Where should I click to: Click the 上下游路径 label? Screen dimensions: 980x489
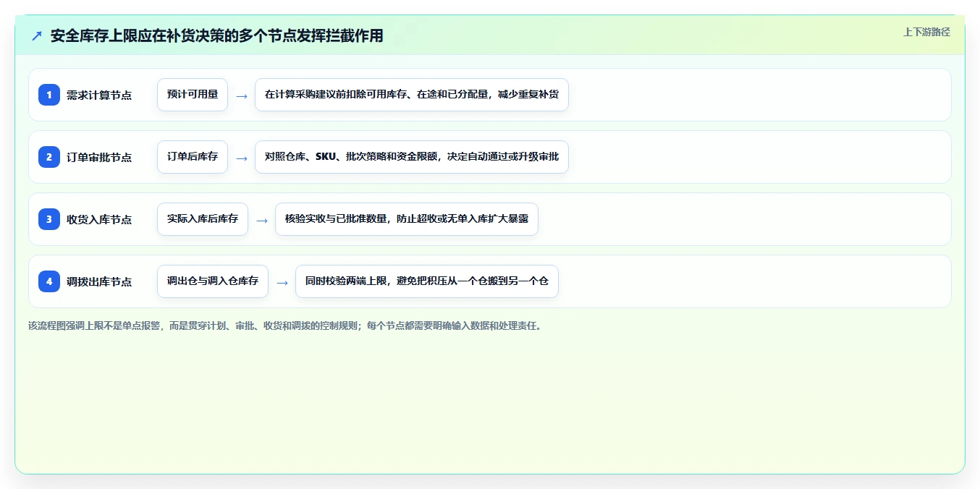click(926, 32)
